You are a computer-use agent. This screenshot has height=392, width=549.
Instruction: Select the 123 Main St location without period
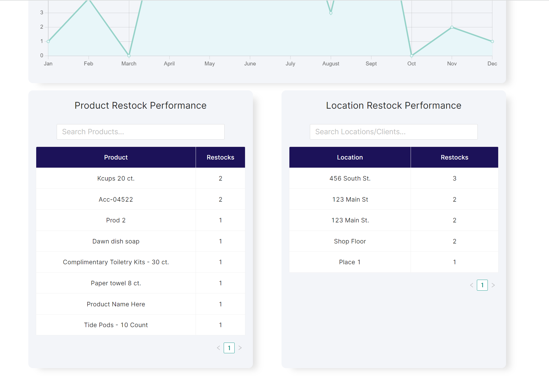coord(394,199)
